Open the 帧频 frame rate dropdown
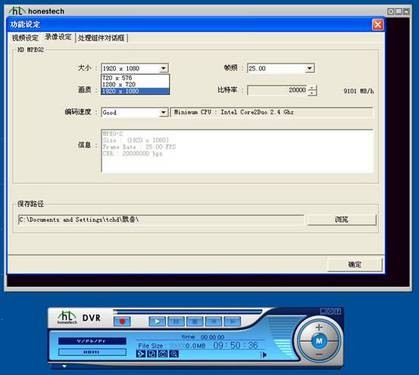The width and height of the screenshot is (419, 375). 310,68
